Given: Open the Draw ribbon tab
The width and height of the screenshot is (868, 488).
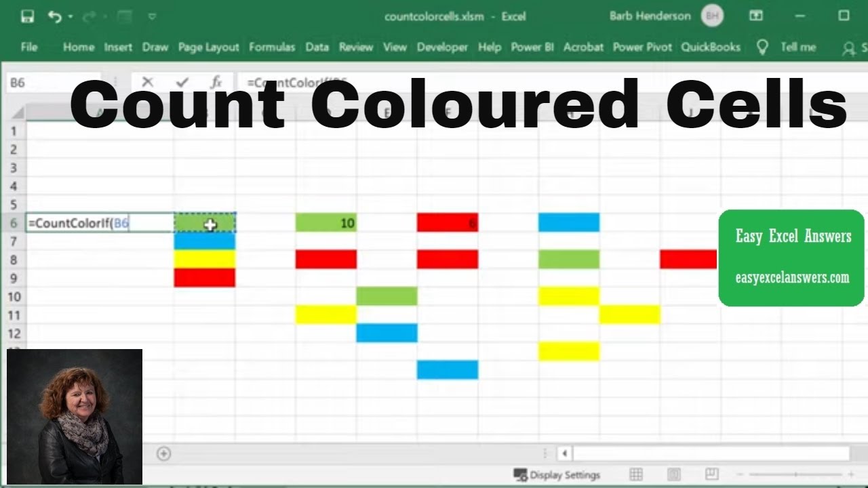Looking at the screenshot, I should coord(155,47).
